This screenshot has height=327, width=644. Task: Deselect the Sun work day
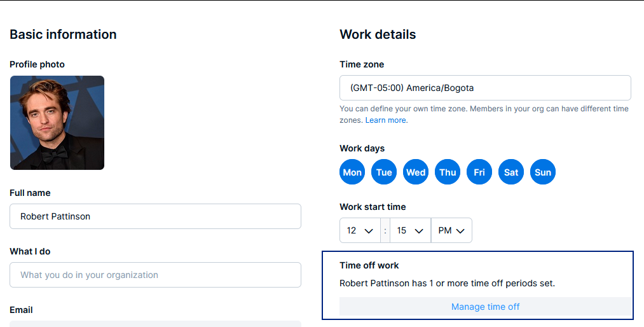point(542,172)
